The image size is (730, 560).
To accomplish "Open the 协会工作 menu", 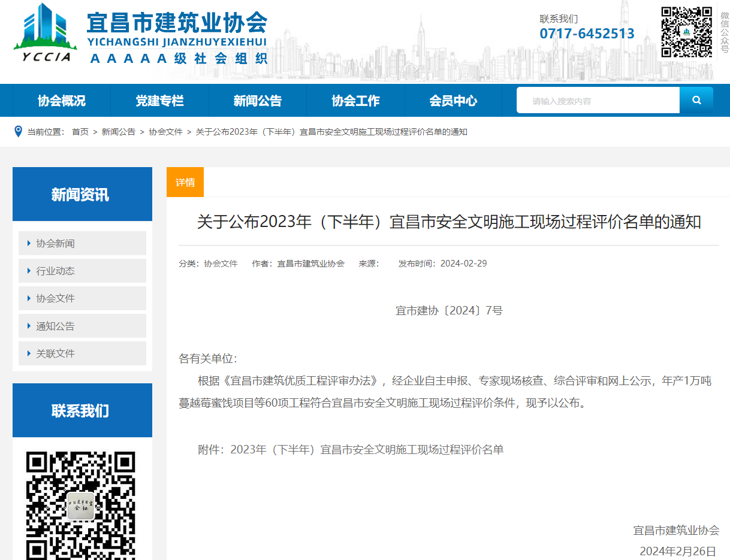I will [x=355, y=101].
